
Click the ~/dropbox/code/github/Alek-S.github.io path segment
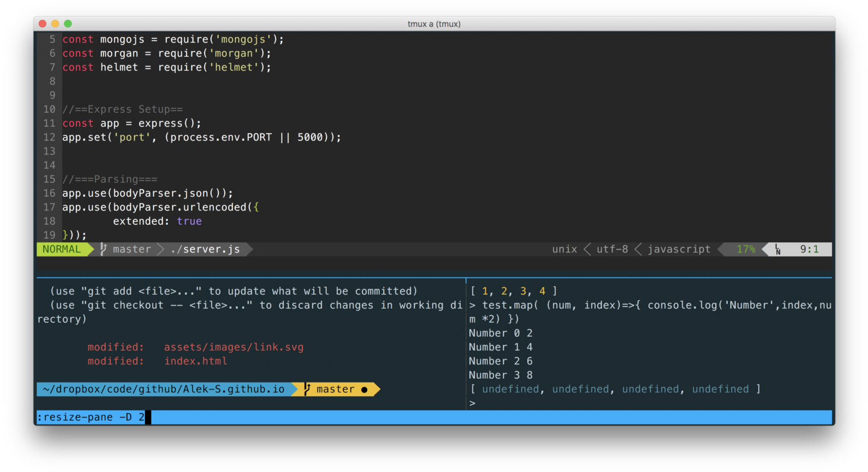pos(164,389)
